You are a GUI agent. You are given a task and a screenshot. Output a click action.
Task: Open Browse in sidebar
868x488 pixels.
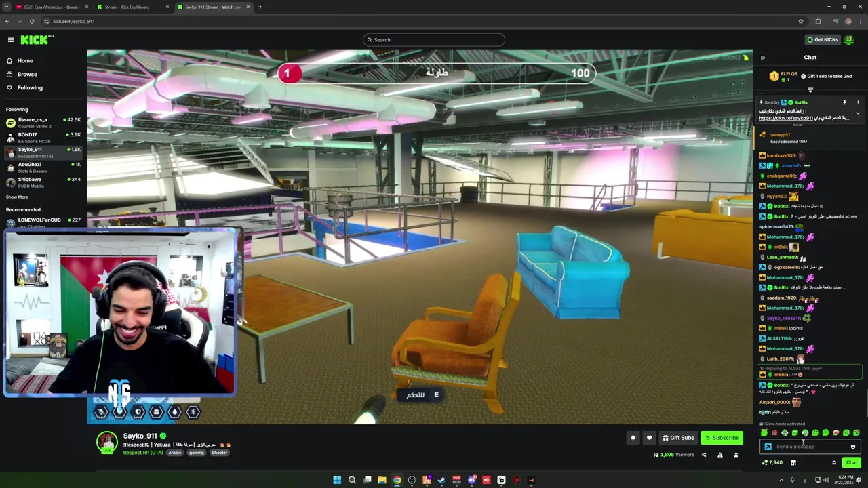click(x=27, y=74)
